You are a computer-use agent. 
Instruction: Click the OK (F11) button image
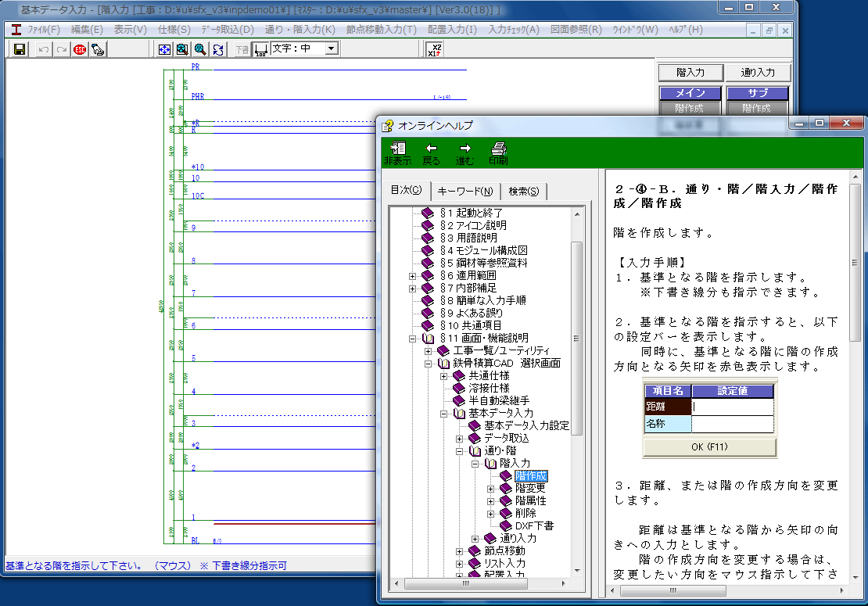[710, 447]
